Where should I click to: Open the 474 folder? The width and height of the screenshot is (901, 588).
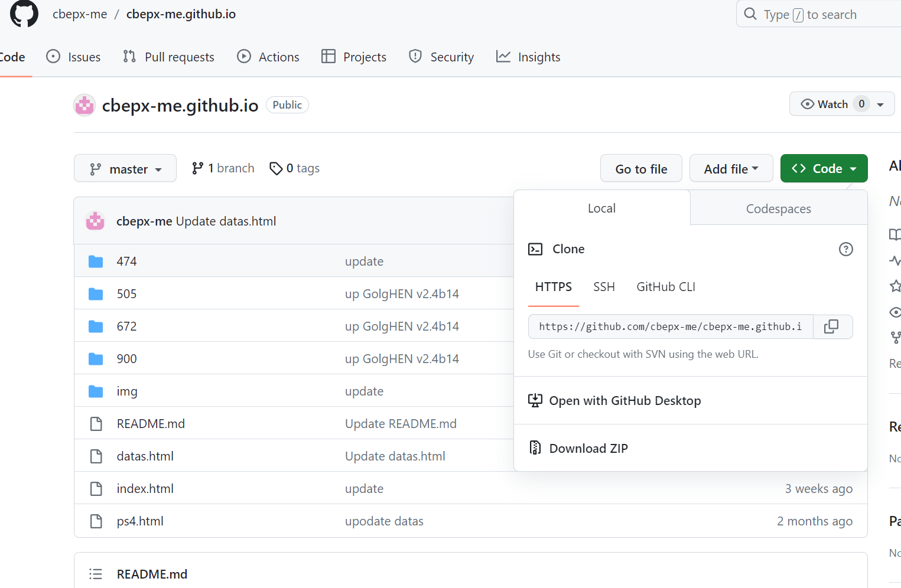pyautogui.click(x=126, y=262)
